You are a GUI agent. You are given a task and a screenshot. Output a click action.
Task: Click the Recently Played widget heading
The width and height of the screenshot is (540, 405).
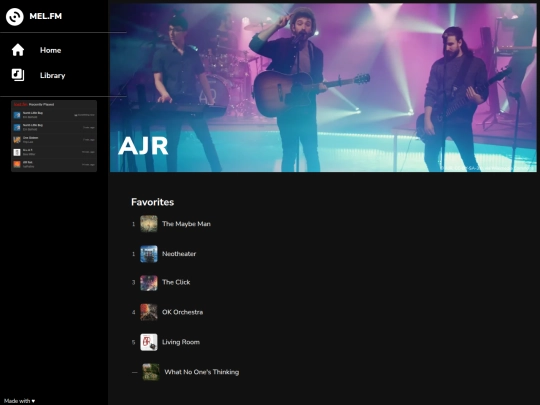[x=41, y=104]
